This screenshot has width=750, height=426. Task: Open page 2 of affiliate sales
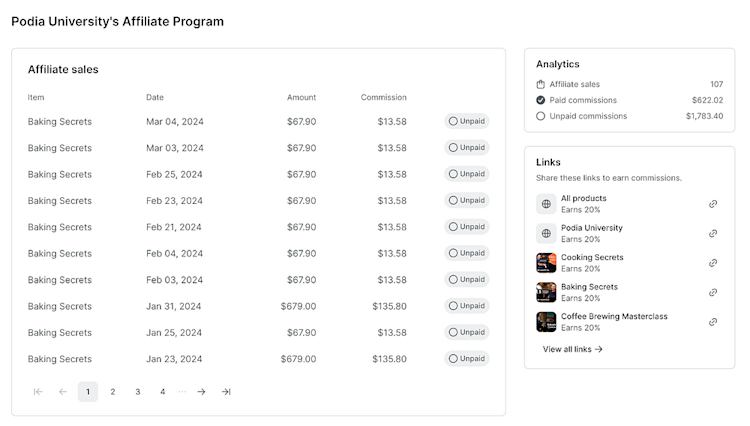113,392
